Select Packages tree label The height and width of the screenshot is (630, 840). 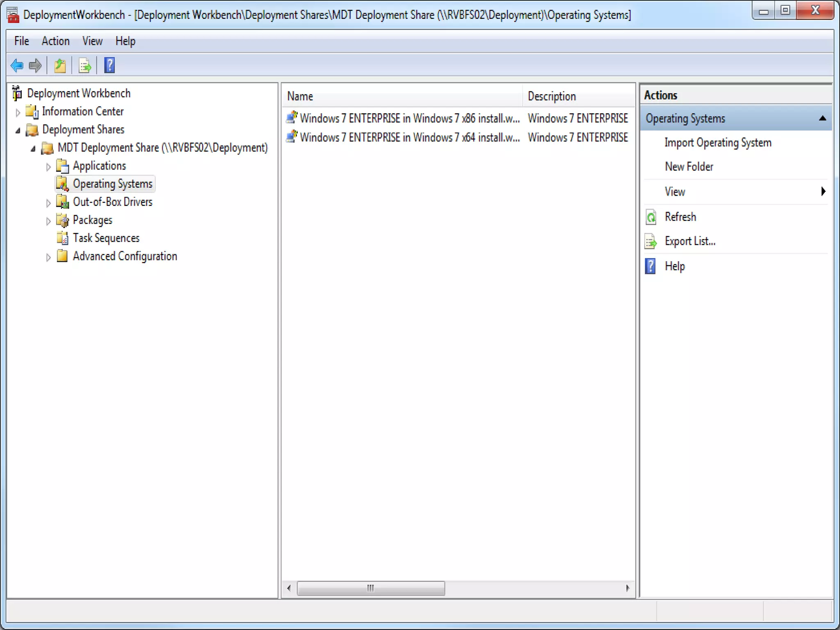pyautogui.click(x=93, y=220)
